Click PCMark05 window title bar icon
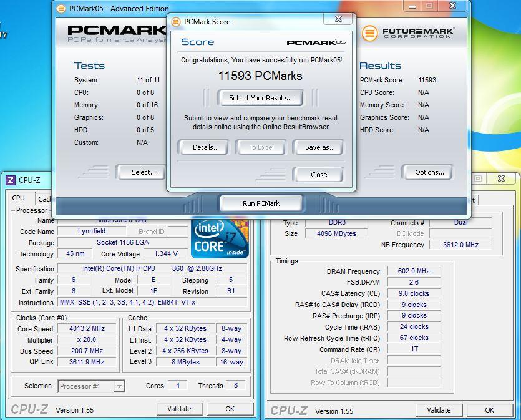This screenshot has height=420, width=521. click(x=61, y=9)
